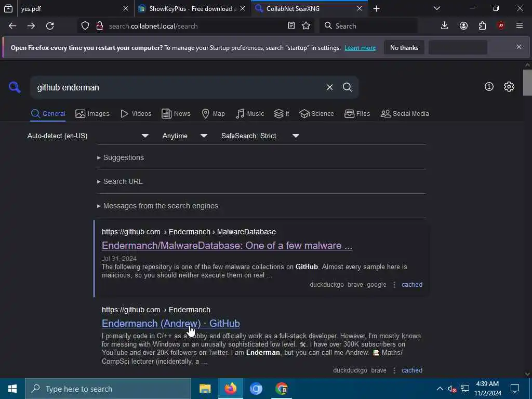Open the Windows Start menu

pos(12,389)
